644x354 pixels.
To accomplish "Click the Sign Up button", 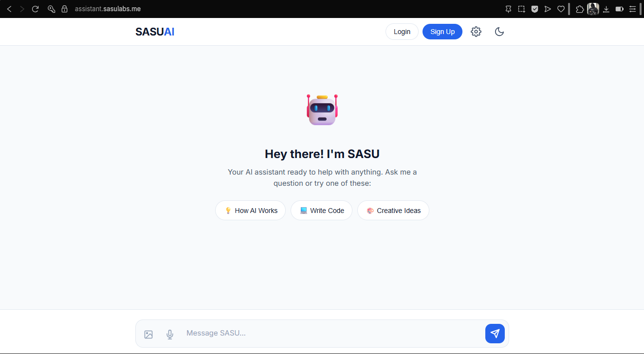I will pos(442,32).
